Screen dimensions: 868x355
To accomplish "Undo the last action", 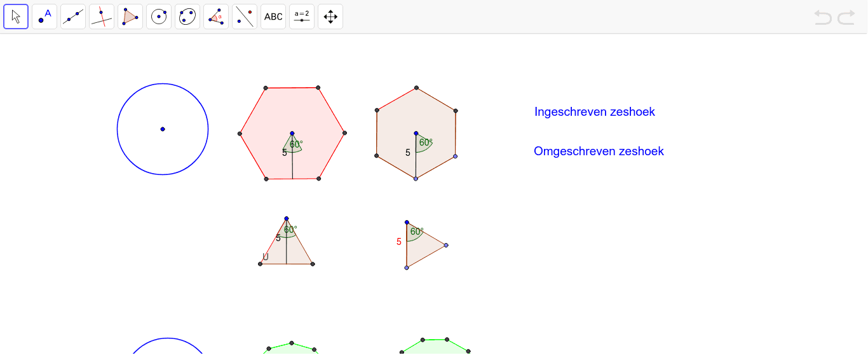I will [x=823, y=17].
